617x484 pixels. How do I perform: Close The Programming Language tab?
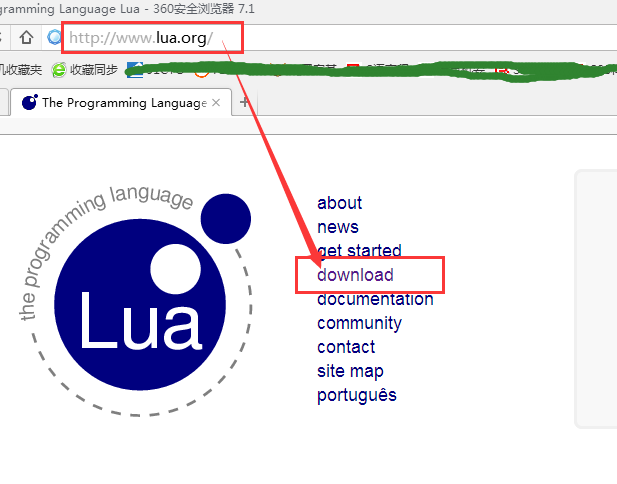tap(216, 103)
